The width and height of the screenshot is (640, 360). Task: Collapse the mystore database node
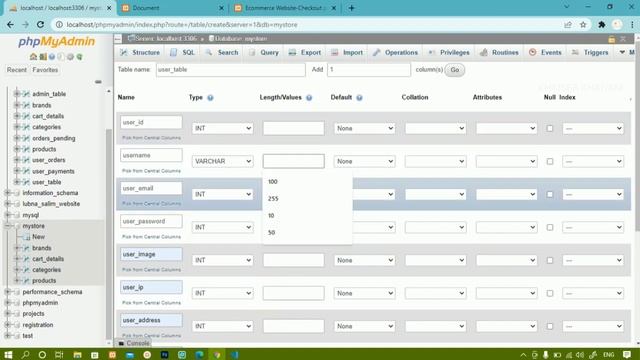coord(7,226)
